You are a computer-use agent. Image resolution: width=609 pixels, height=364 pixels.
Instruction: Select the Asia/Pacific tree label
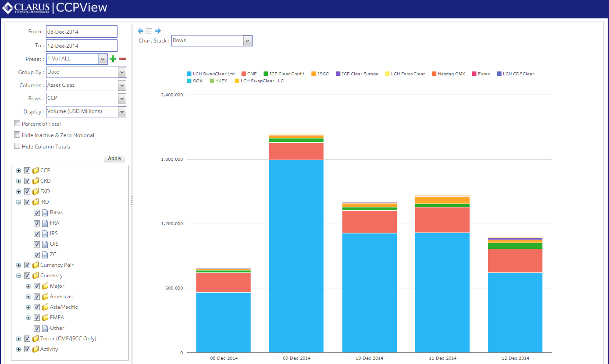point(64,307)
